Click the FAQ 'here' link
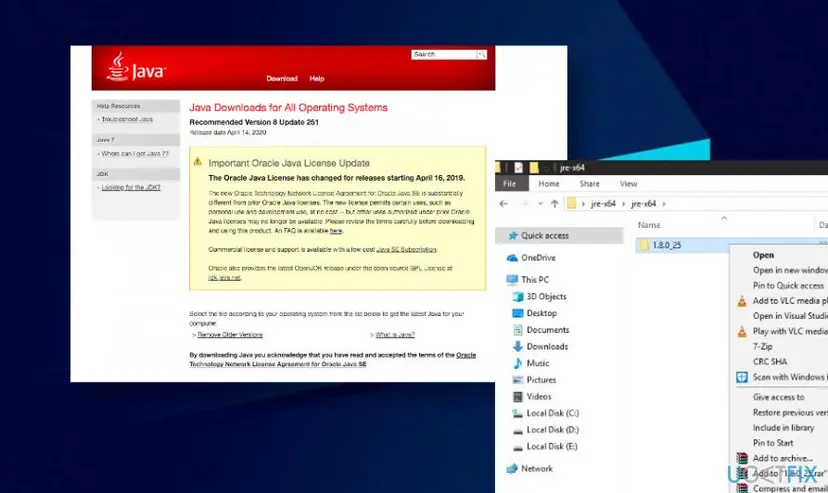The width and height of the screenshot is (828, 493). [x=336, y=231]
